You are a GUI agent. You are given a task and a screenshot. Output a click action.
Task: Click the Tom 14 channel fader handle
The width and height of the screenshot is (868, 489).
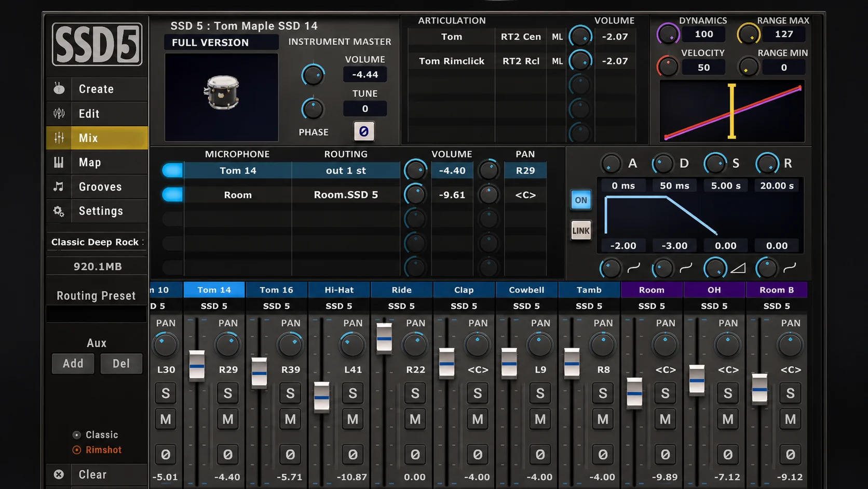[197, 366]
